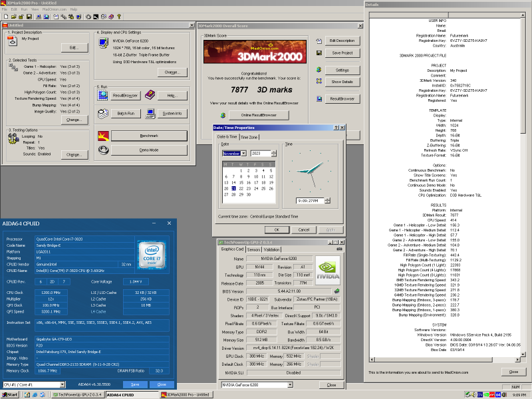
Task: Click the clock toolbar icon in 3DMark2000
Action: (x=88, y=17)
